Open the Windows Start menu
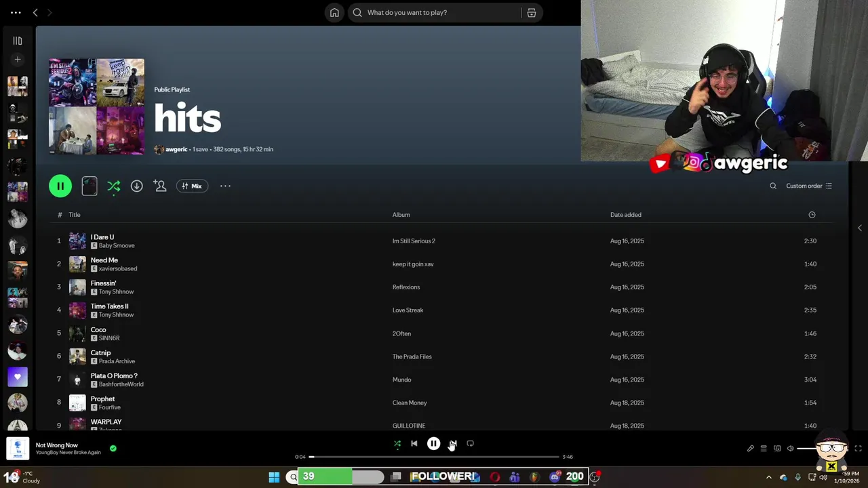 point(274,477)
